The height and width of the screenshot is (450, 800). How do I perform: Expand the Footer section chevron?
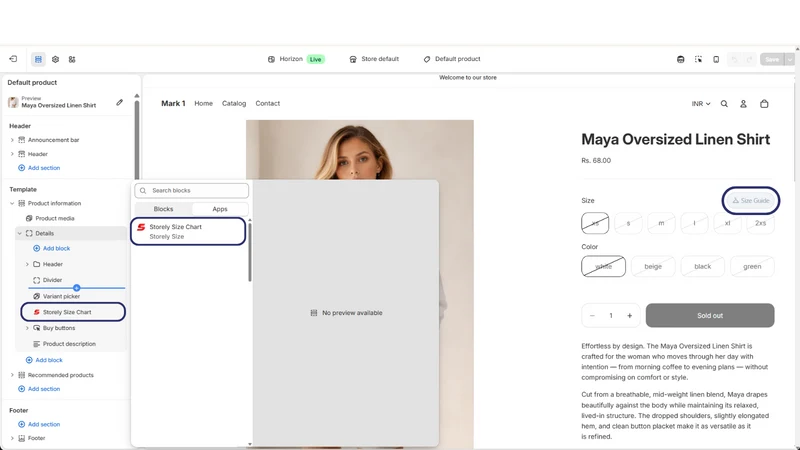12,438
